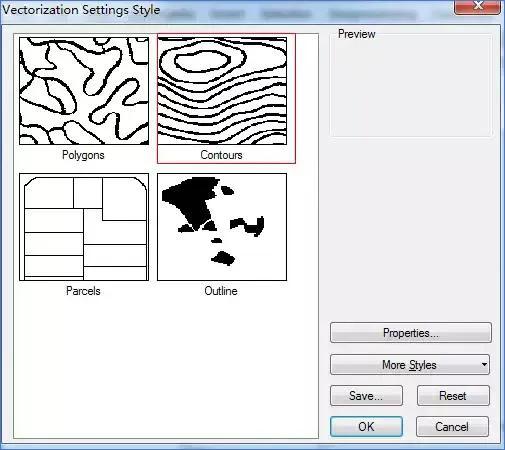Reset the vectorization style settings

(453, 396)
